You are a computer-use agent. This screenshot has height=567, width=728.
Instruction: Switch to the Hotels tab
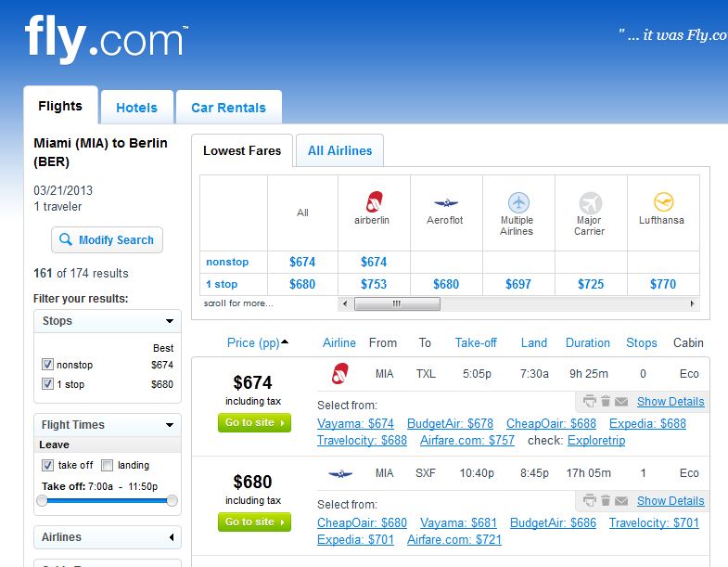tap(137, 108)
